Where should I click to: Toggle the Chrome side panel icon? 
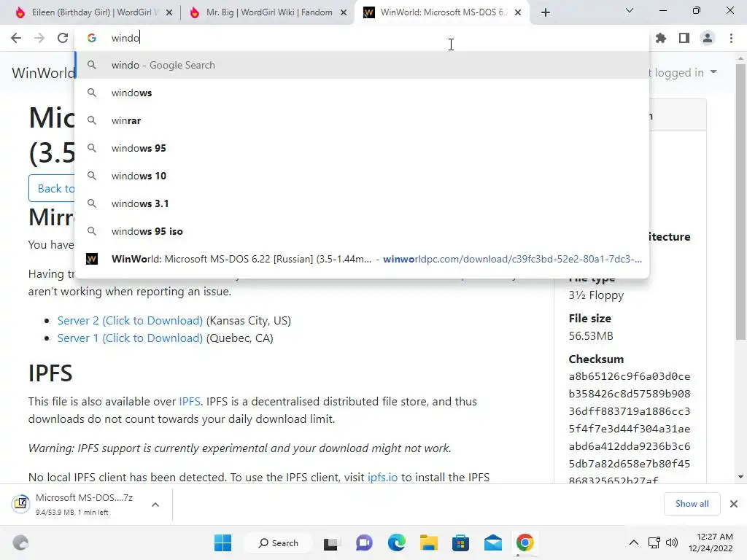tap(684, 38)
